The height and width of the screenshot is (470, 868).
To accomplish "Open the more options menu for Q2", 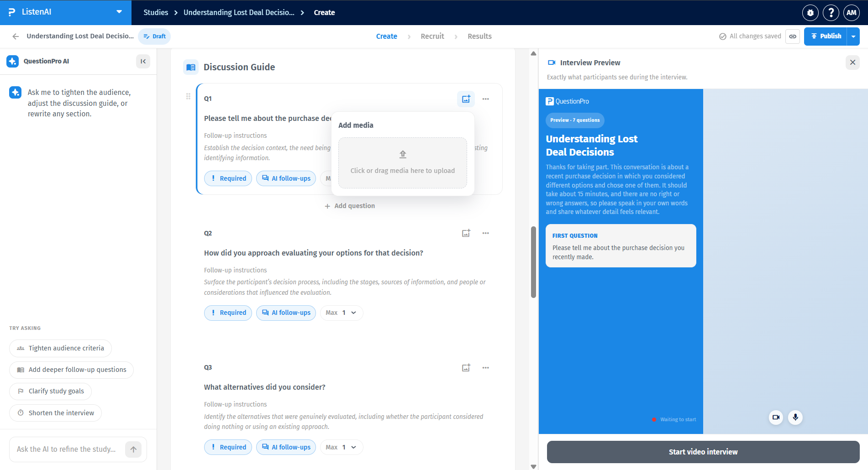I will click(x=485, y=233).
